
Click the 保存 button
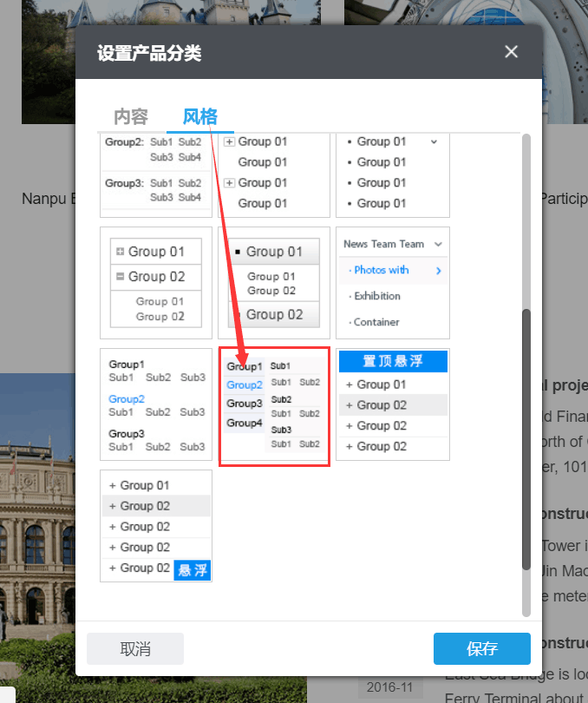pos(481,648)
